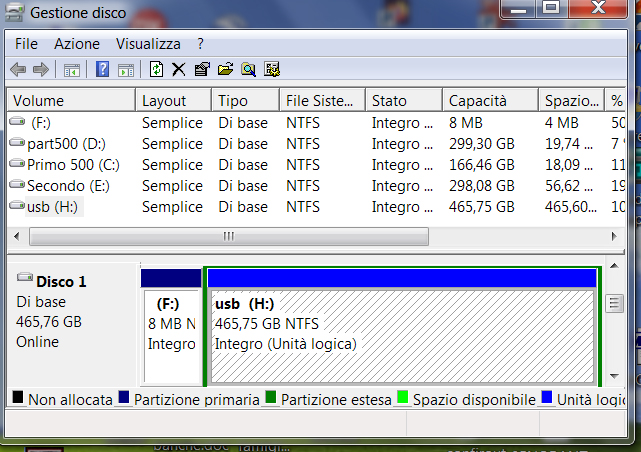Click the Unità logica blue legend swatch
Image resolution: width=641 pixels, height=452 pixels.
547,397
